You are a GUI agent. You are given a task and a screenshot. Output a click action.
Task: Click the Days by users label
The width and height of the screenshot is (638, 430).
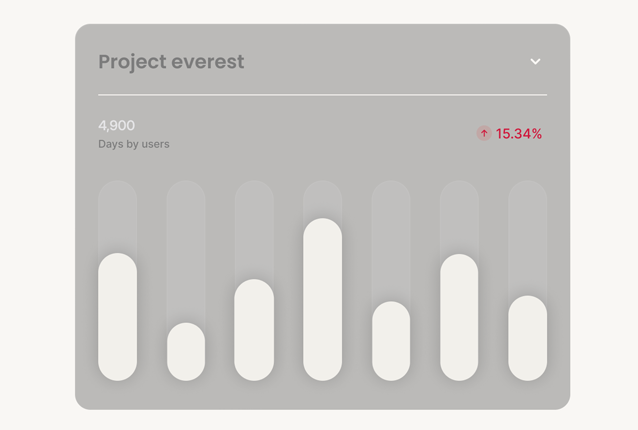(134, 144)
